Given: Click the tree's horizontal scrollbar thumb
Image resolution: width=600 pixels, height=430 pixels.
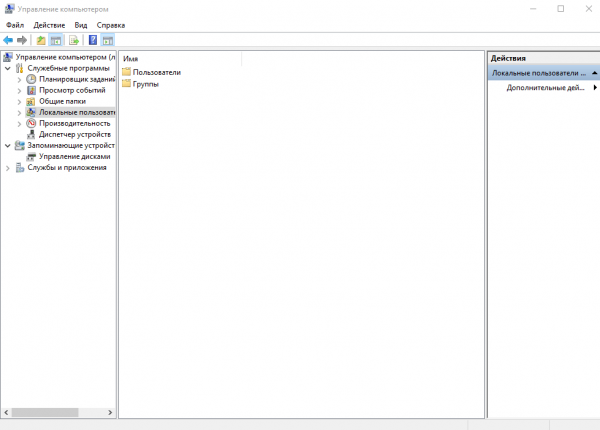Looking at the screenshot, I should click(45, 412).
